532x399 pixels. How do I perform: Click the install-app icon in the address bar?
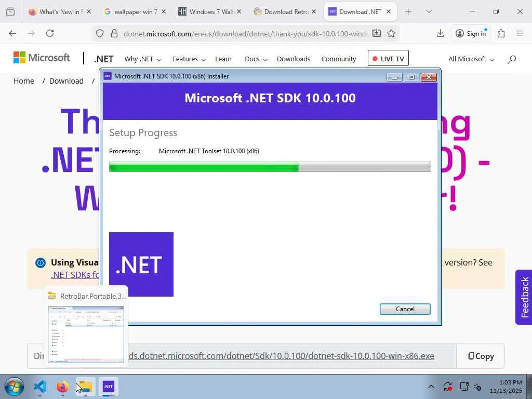pos(376,33)
